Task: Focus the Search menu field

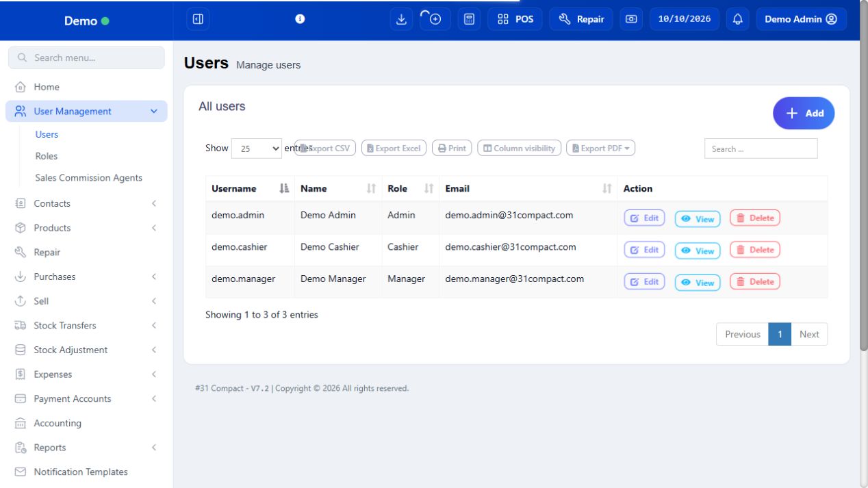Action: point(86,57)
